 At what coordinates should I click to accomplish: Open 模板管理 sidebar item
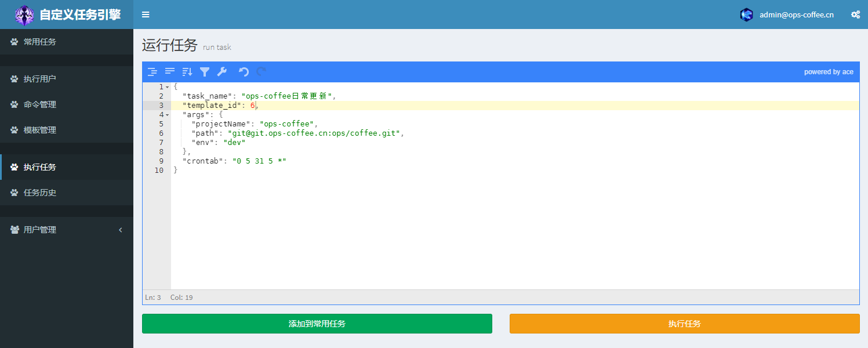point(39,130)
